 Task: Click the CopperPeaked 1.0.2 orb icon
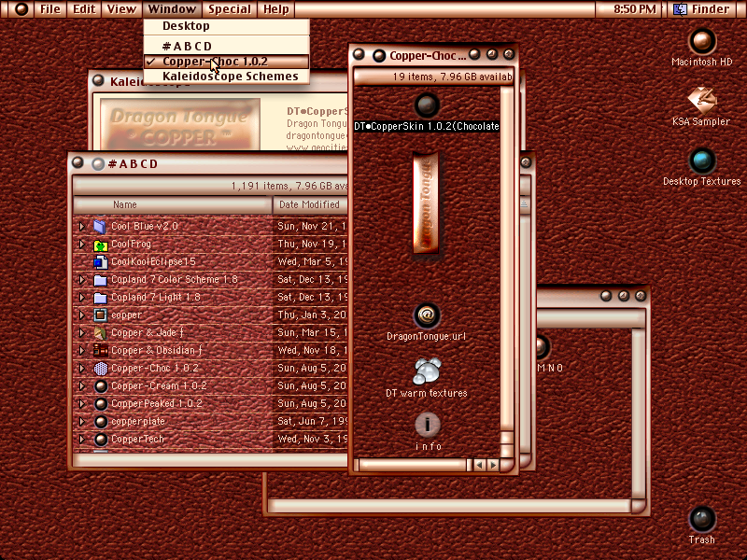100,404
